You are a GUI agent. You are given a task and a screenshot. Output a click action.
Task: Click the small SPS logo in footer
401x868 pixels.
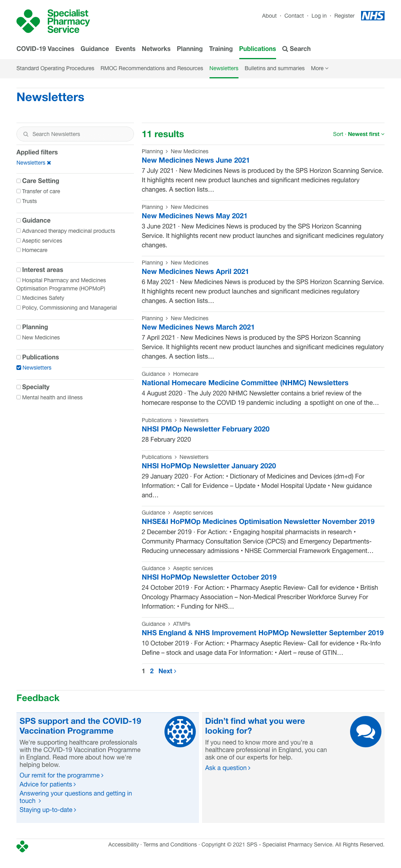pos(22,846)
